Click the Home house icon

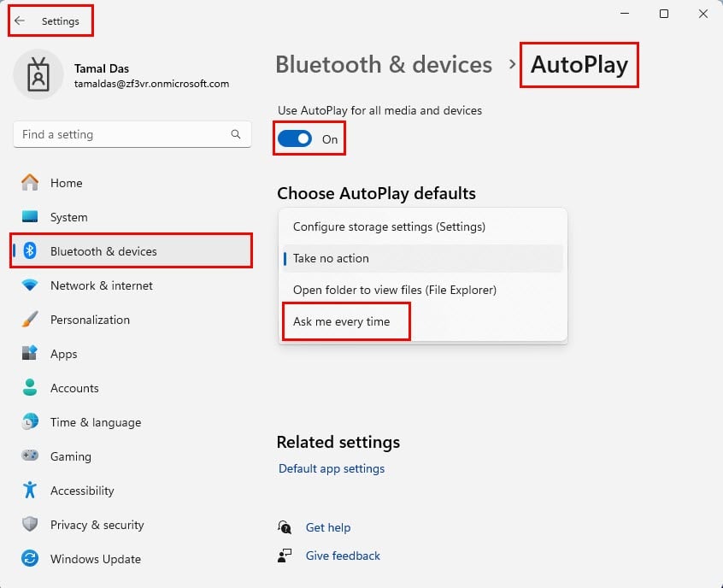pyautogui.click(x=30, y=183)
